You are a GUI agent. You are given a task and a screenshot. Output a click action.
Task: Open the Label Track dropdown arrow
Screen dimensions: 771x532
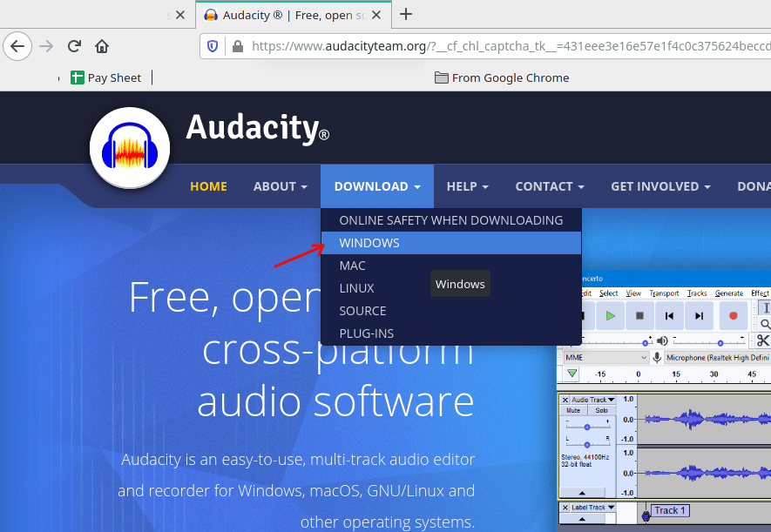[x=612, y=508]
